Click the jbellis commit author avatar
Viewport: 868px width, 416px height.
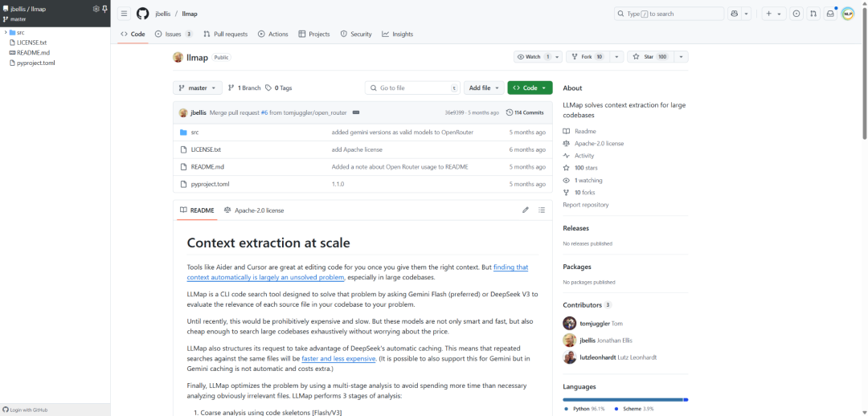point(183,113)
